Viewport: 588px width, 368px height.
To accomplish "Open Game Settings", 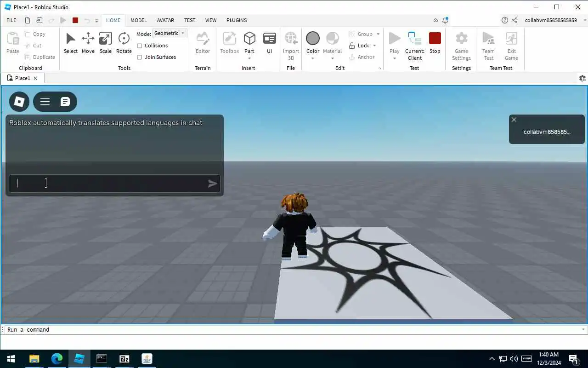I will tap(461, 46).
